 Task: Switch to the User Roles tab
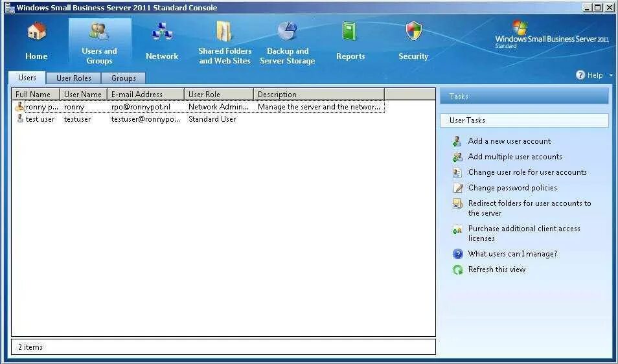[74, 78]
